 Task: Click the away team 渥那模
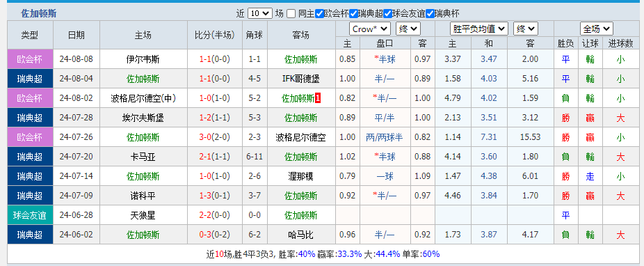click(301, 176)
